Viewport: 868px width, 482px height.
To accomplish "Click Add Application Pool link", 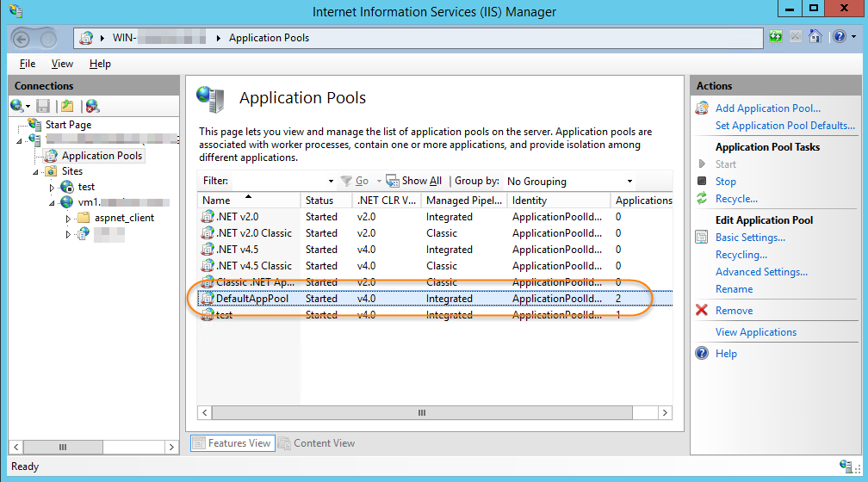I will [767, 108].
